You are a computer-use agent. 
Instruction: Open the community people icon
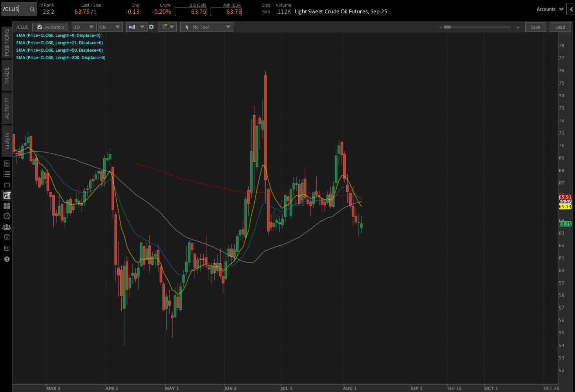pos(6,226)
